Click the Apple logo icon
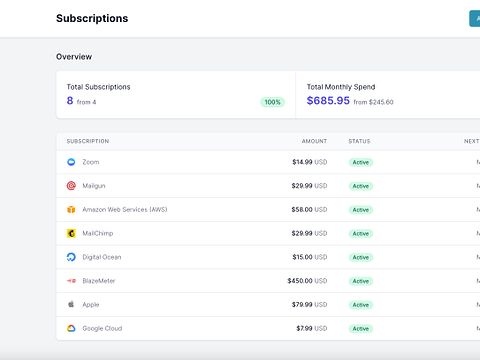The width and height of the screenshot is (480, 360). pyautogui.click(x=71, y=304)
